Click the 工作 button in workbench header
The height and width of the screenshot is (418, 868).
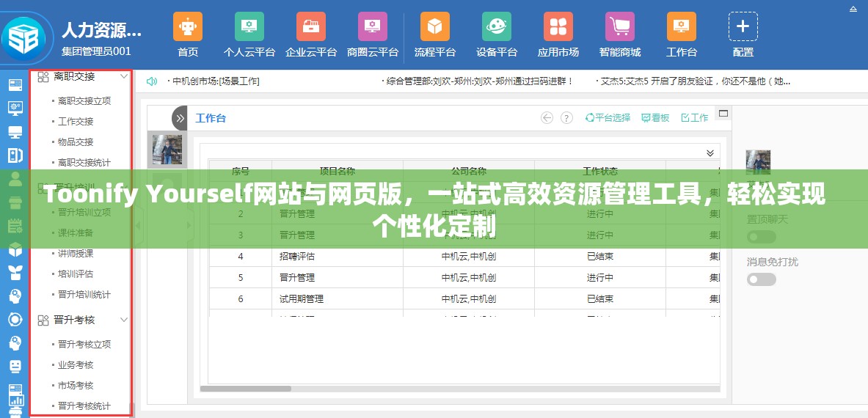(x=694, y=118)
